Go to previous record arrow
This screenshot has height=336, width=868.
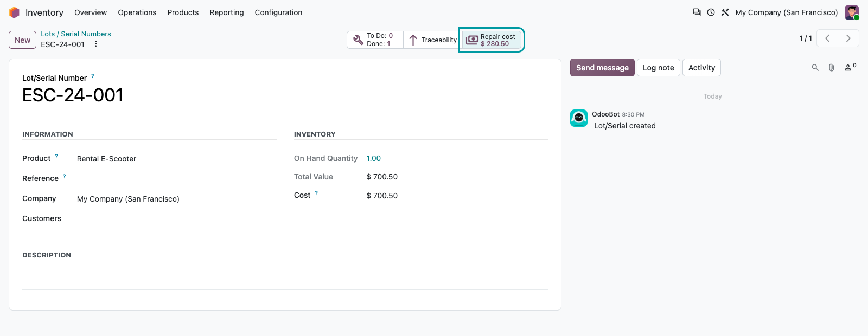click(x=827, y=38)
